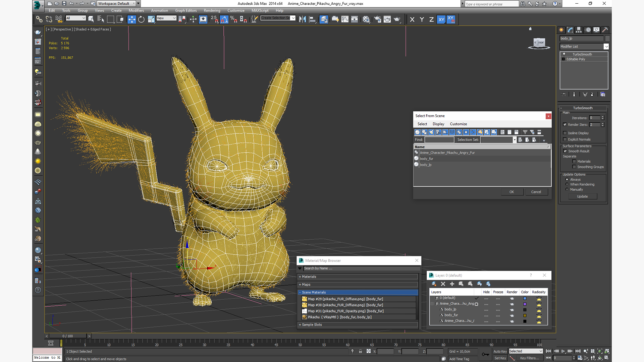Viewport: 644px width, 362px height.
Task: Click the Mirror tool icon
Action: (x=303, y=19)
